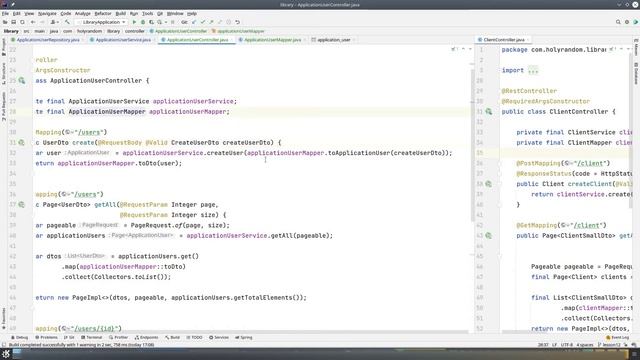Click gutter endpoint icon on line 37
The height and width of the screenshot is (360, 640).
[22, 204]
